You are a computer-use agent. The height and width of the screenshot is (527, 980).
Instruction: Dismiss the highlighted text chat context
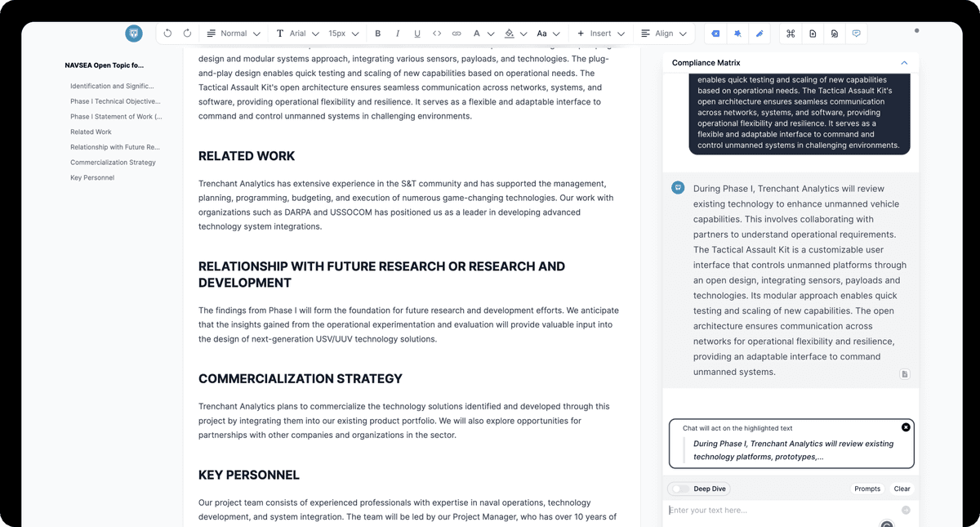[906, 427]
